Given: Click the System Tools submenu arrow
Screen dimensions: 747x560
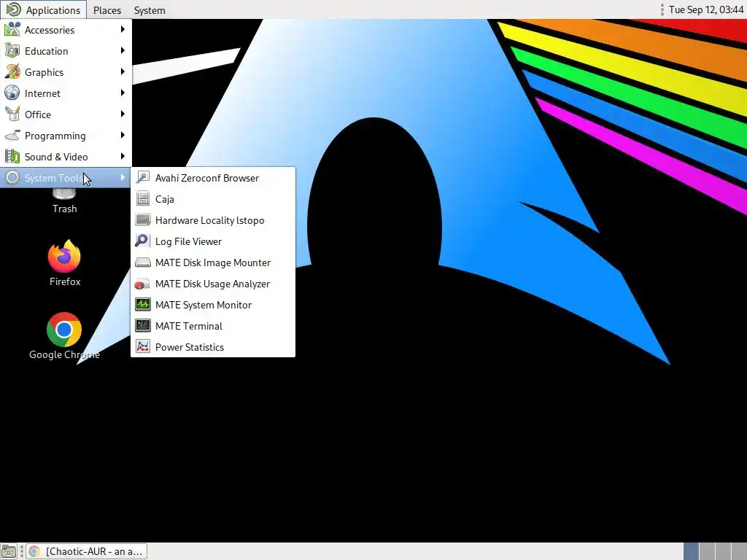Looking at the screenshot, I should coord(123,178).
